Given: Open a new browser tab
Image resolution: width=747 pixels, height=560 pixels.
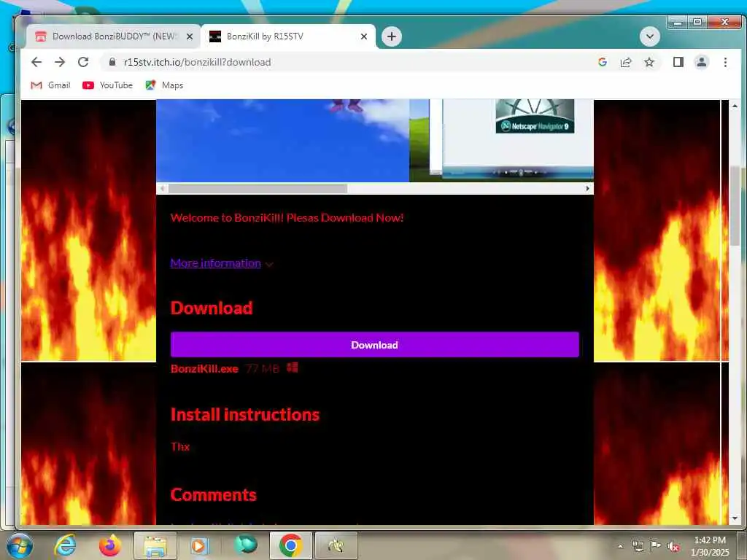Looking at the screenshot, I should 391,36.
